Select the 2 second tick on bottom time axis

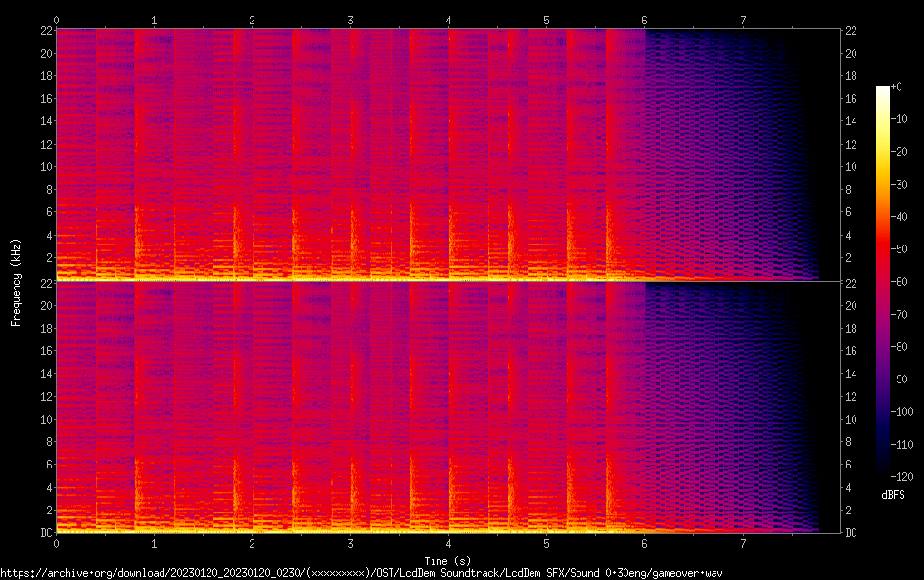pyautogui.click(x=252, y=542)
